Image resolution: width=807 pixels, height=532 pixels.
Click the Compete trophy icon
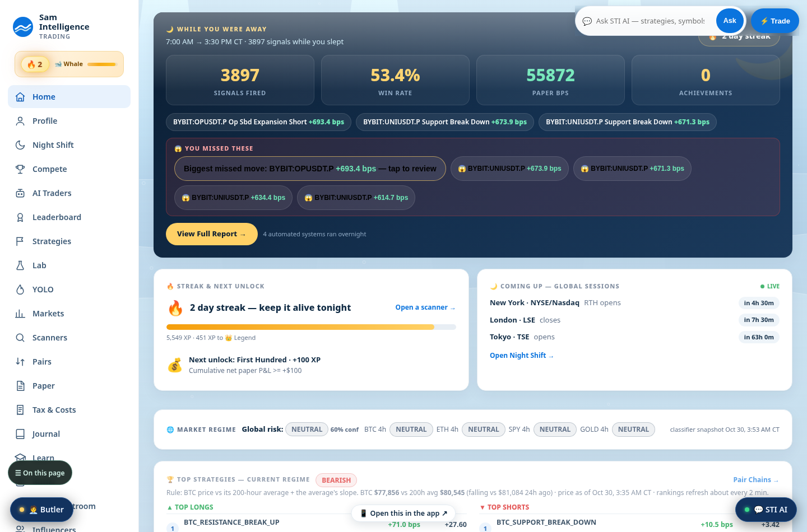pos(20,169)
